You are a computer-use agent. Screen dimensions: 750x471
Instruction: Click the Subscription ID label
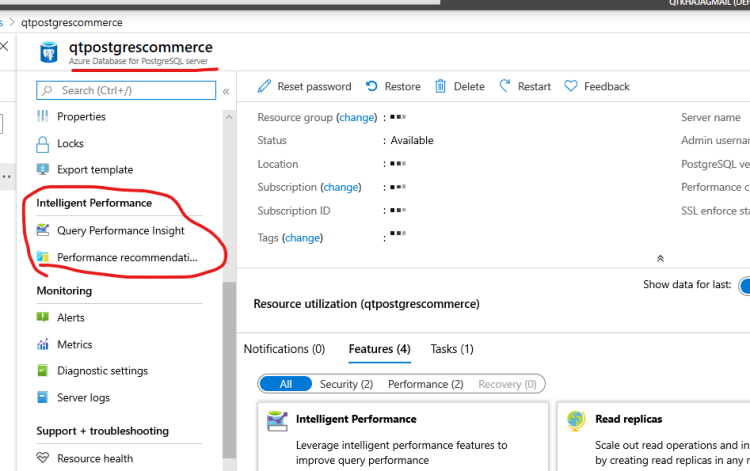294,211
